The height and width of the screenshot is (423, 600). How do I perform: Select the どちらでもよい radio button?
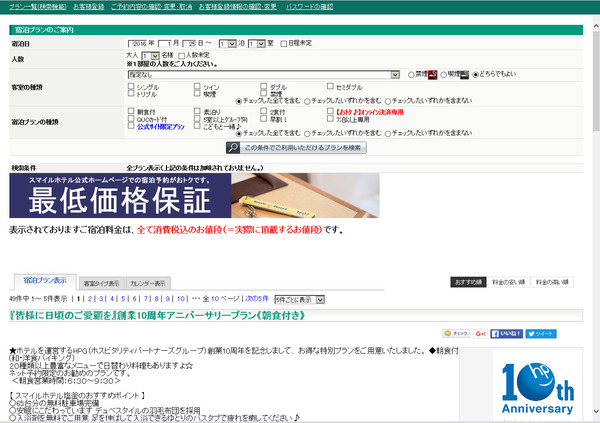[x=475, y=75]
